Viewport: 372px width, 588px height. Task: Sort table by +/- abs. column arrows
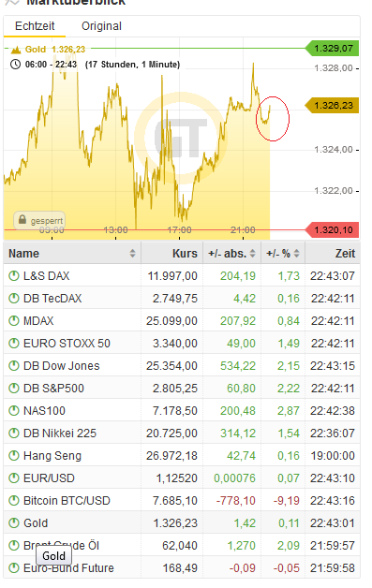point(253,254)
